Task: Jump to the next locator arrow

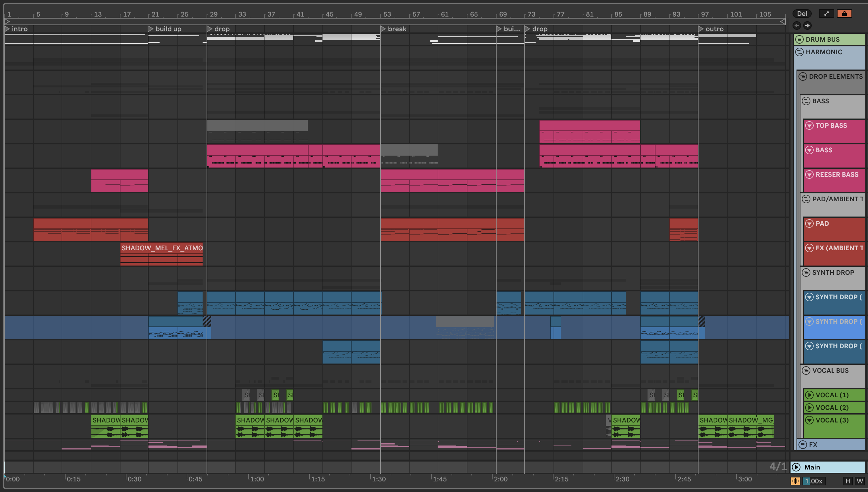Action: 807,25
